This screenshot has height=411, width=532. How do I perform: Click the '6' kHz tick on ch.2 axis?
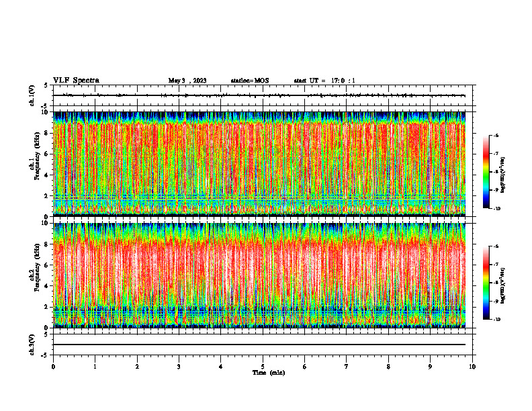pyautogui.click(x=47, y=265)
